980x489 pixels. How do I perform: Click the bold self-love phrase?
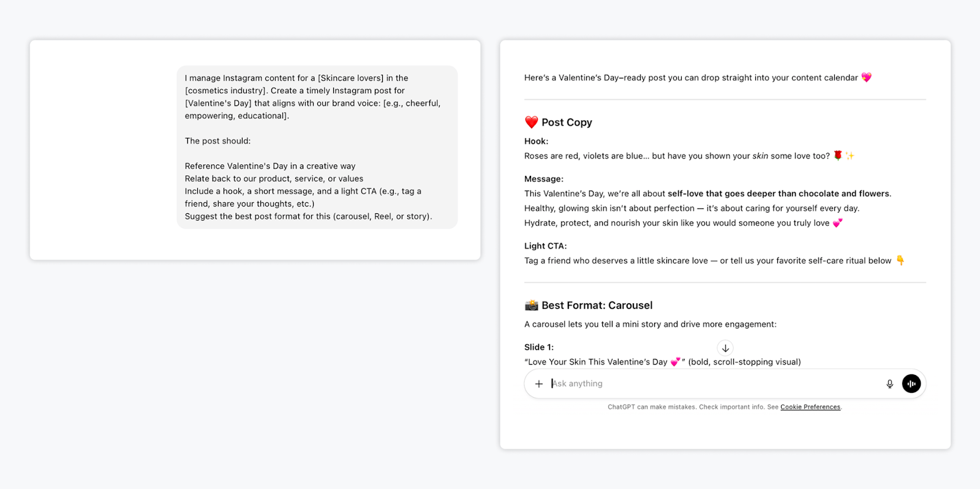tap(778, 194)
